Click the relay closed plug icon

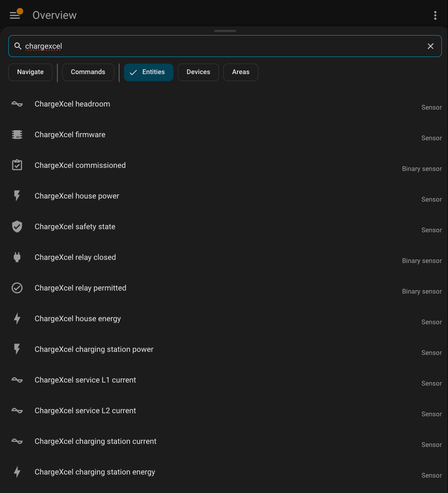click(x=17, y=257)
